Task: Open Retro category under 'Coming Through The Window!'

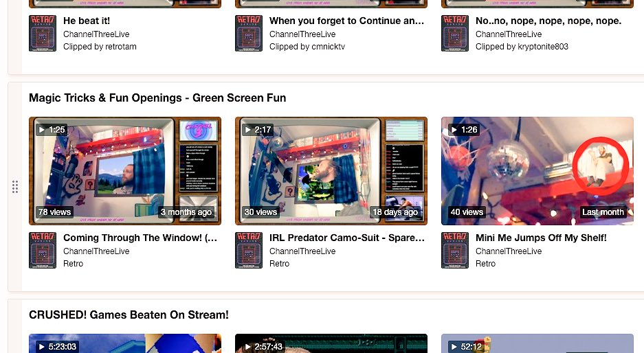Action: (x=73, y=264)
